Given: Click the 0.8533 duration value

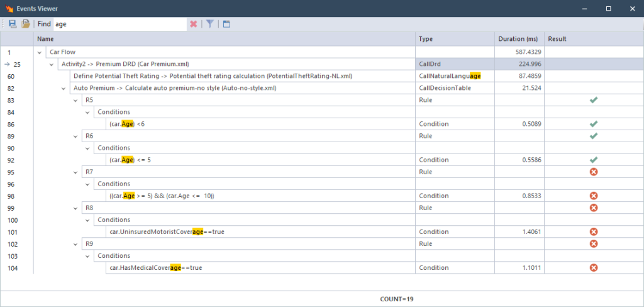Looking at the screenshot, I should pos(531,196).
